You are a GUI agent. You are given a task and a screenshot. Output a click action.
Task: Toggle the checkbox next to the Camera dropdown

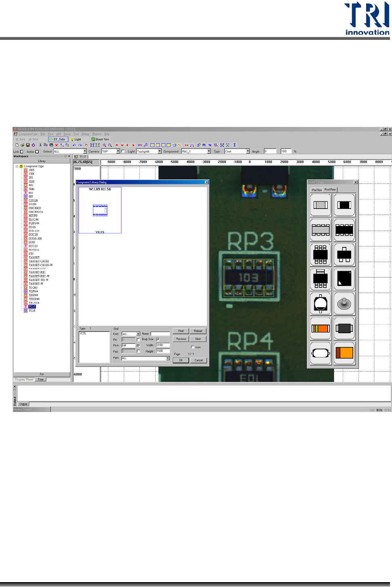click(x=123, y=152)
